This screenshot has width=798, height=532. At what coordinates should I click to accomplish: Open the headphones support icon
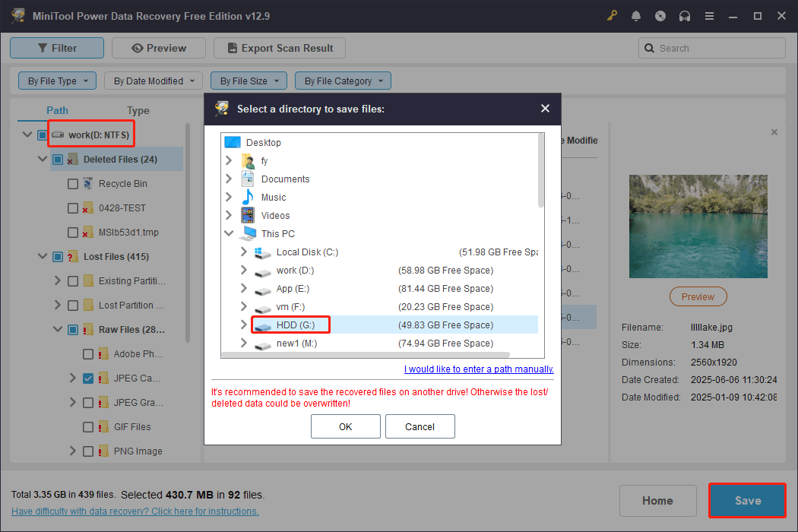click(685, 16)
